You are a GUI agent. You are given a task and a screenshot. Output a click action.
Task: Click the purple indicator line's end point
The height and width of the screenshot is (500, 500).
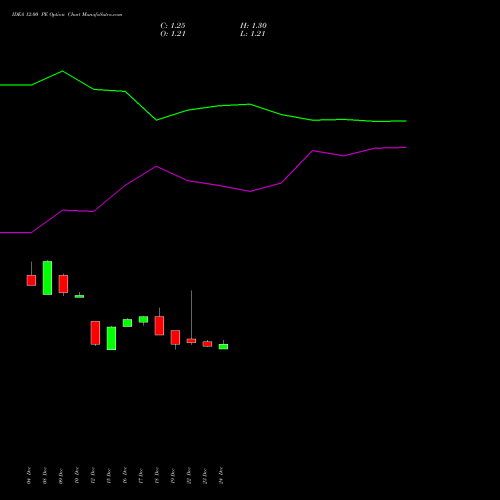point(406,147)
